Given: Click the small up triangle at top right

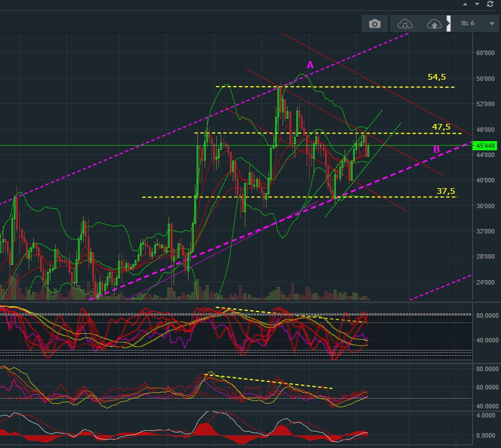Looking at the screenshot, I should [465, 4].
